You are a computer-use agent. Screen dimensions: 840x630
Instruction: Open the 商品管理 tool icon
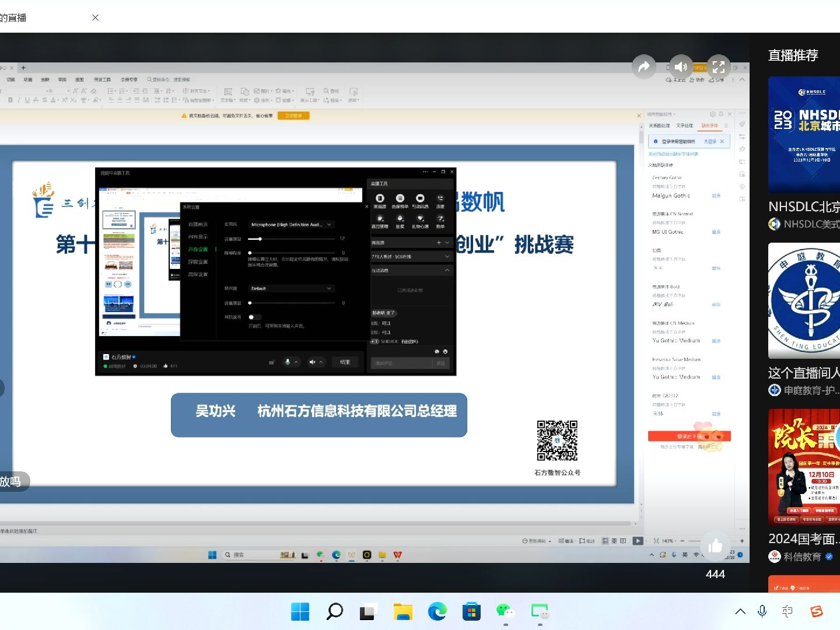click(x=380, y=222)
